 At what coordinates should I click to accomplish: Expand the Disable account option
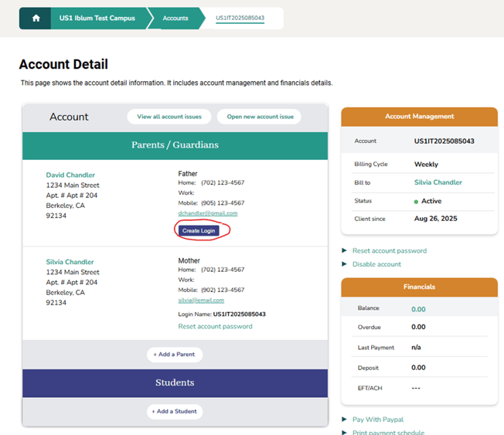(376, 264)
